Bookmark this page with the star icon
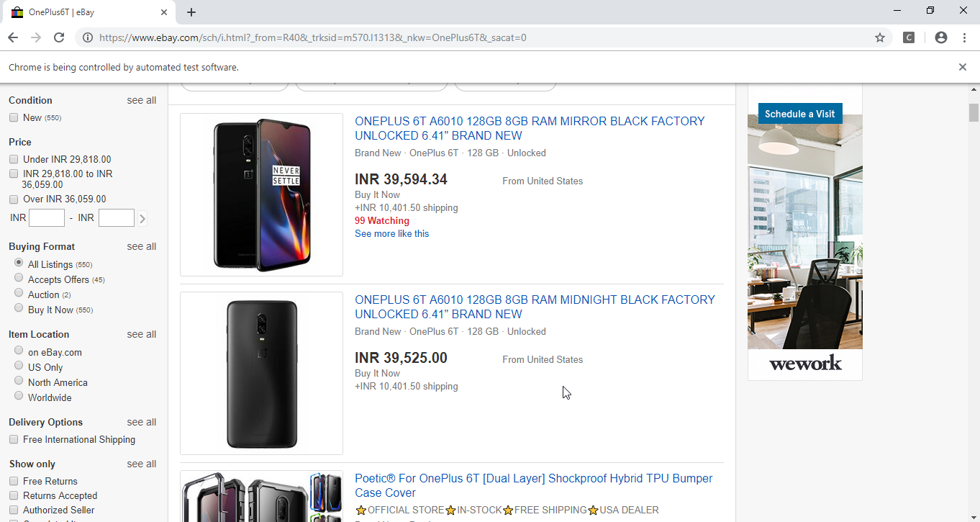The height and width of the screenshot is (522, 980). 879,37
